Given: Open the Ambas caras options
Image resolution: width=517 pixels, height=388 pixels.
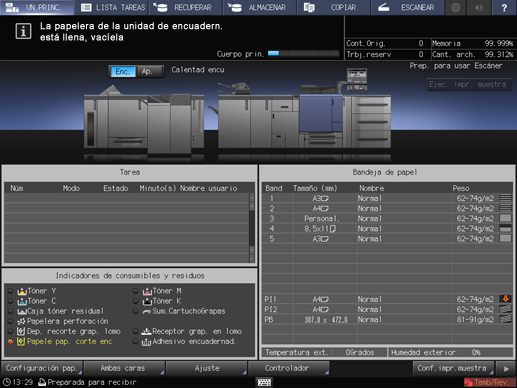Looking at the screenshot, I should pyautogui.click(x=124, y=368).
